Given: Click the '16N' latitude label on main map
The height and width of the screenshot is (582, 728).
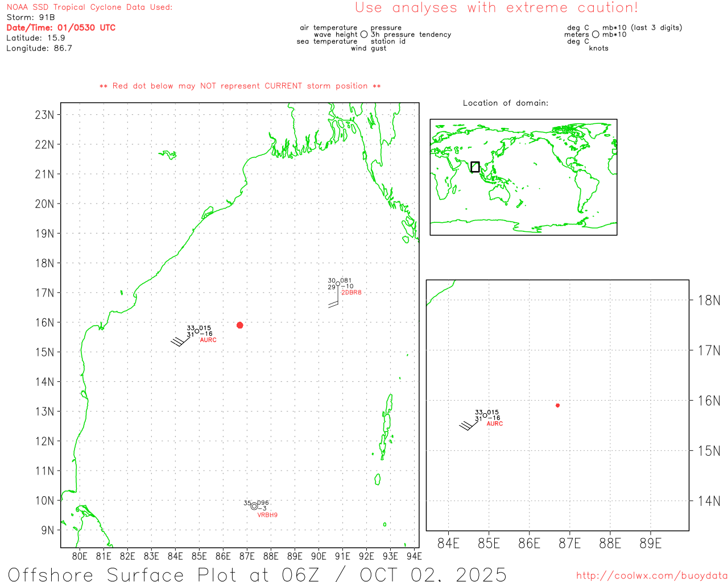Looking at the screenshot, I should 44,323.
